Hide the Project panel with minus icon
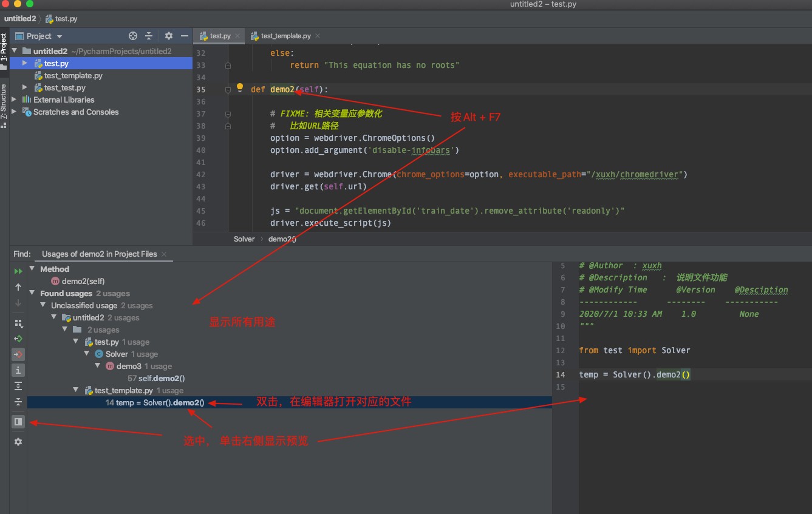Viewport: 812px width, 514px height. (x=184, y=36)
